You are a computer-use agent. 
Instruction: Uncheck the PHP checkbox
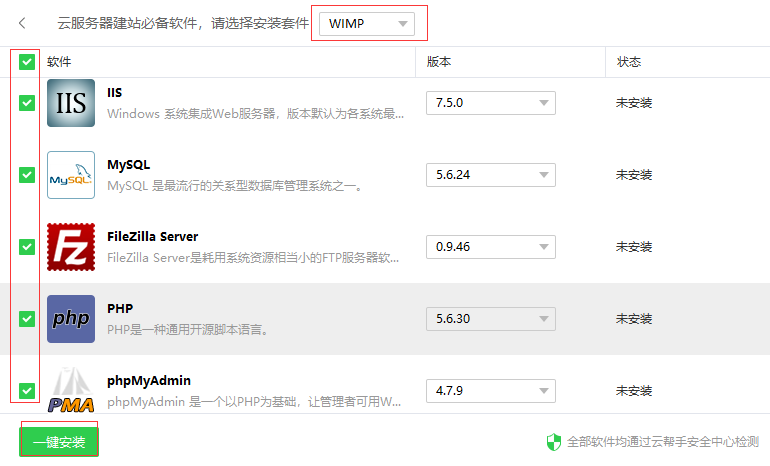coord(27,319)
